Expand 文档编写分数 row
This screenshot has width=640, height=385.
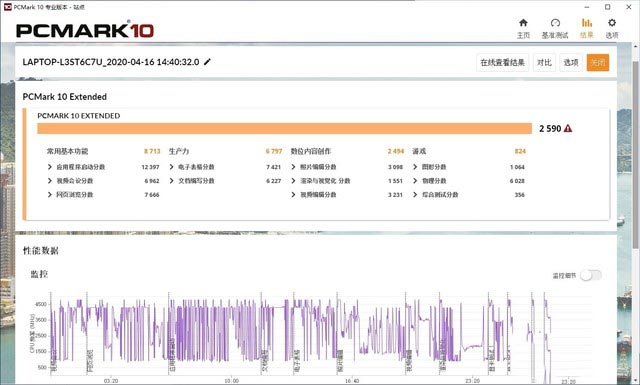pos(171,180)
